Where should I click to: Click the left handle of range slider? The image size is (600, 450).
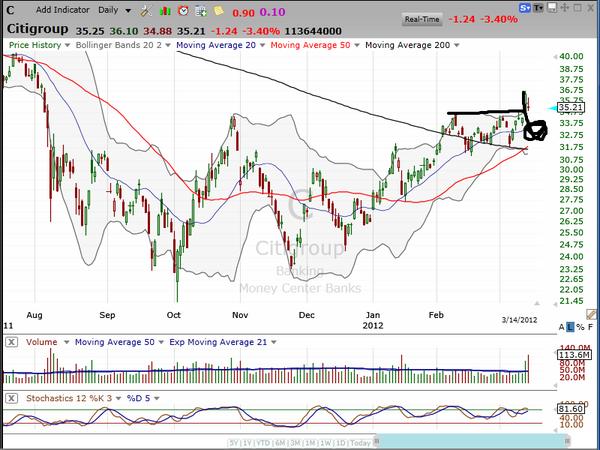pos(377,440)
